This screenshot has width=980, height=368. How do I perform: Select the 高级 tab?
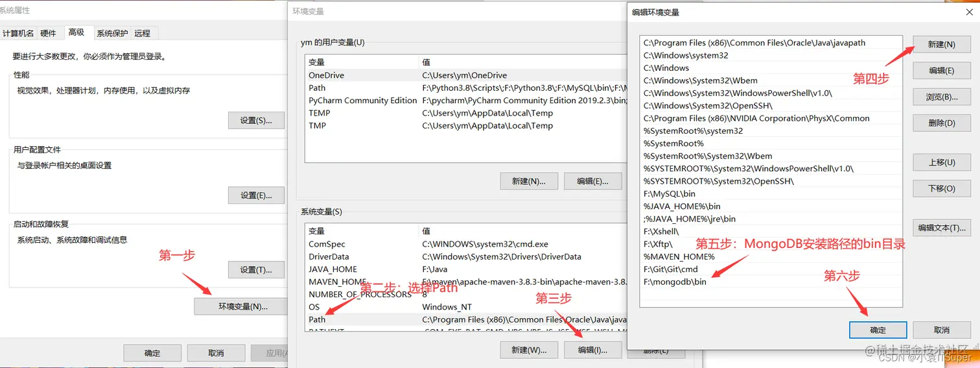pos(76,32)
